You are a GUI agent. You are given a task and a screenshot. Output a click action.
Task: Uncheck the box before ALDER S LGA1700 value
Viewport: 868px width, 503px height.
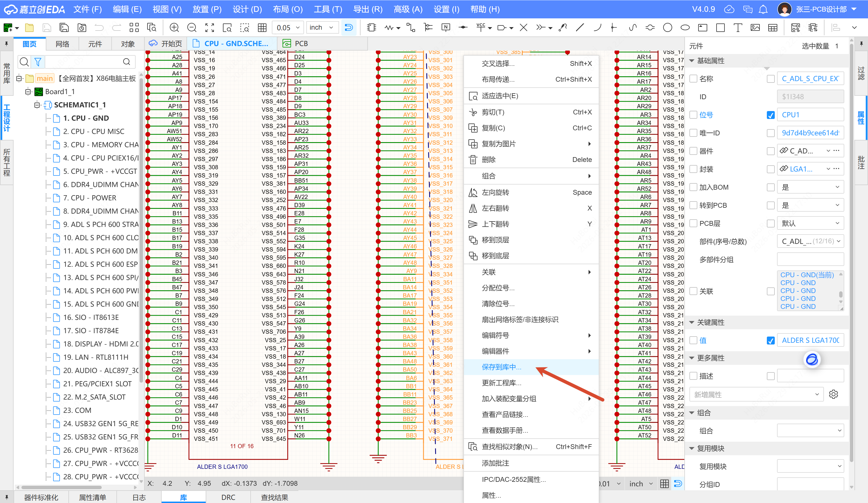771,341
